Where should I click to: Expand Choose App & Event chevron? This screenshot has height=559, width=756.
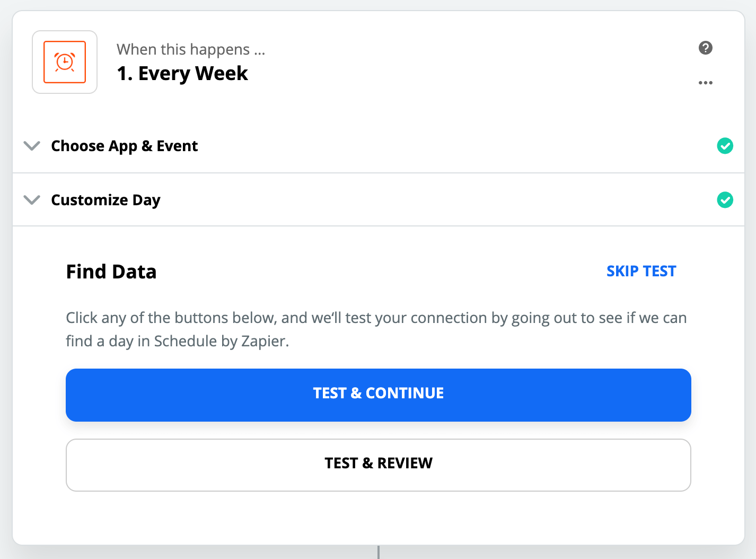tap(32, 146)
